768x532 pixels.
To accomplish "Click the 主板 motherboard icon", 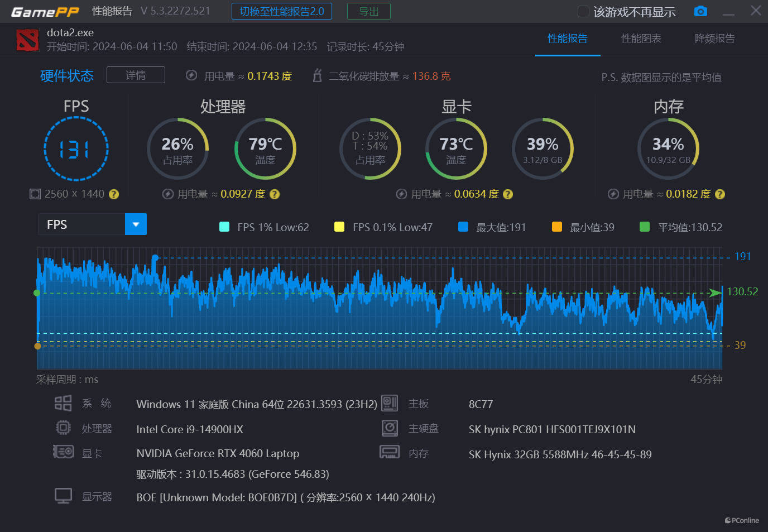I will pos(390,403).
